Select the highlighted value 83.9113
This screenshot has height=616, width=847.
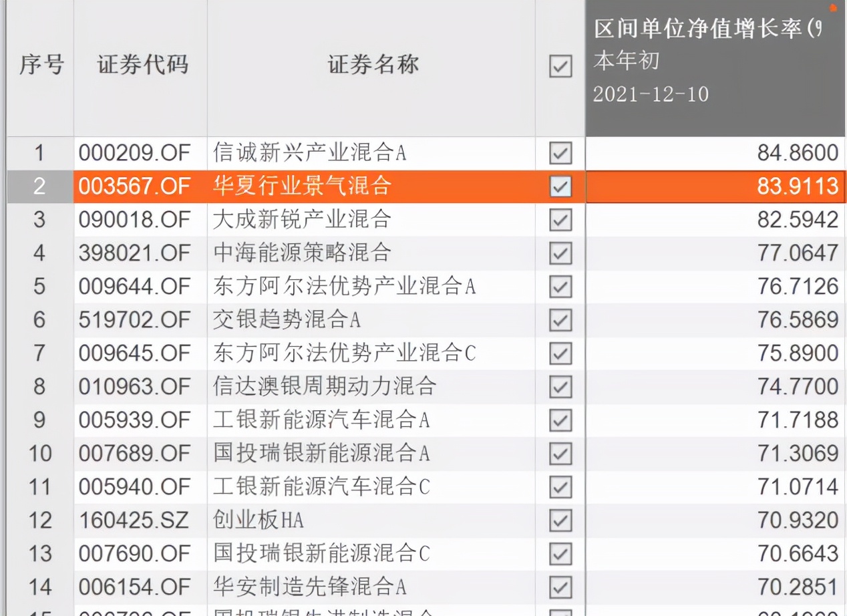pyautogui.click(x=798, y=187)
